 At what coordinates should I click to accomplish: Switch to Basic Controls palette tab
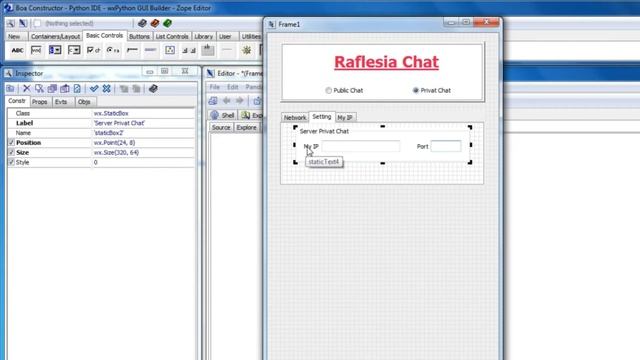pos(104,36)
